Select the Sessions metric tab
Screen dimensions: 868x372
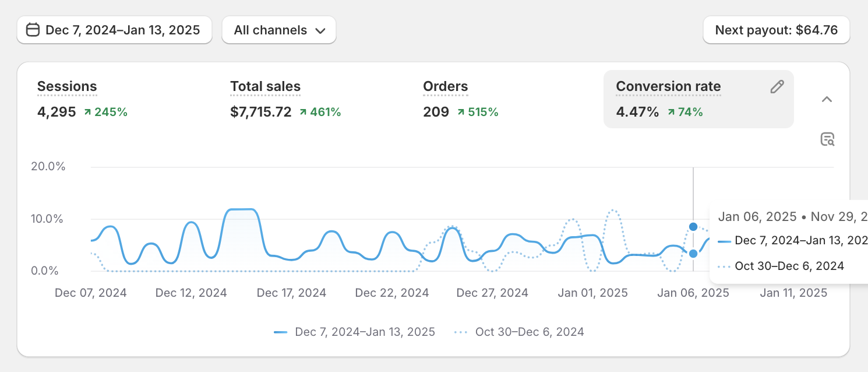pos(67,87)
